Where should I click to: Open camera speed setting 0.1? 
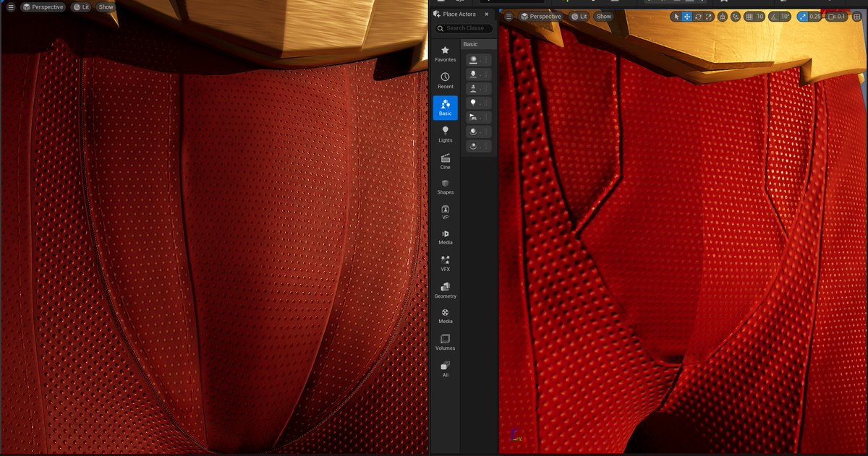836,17
